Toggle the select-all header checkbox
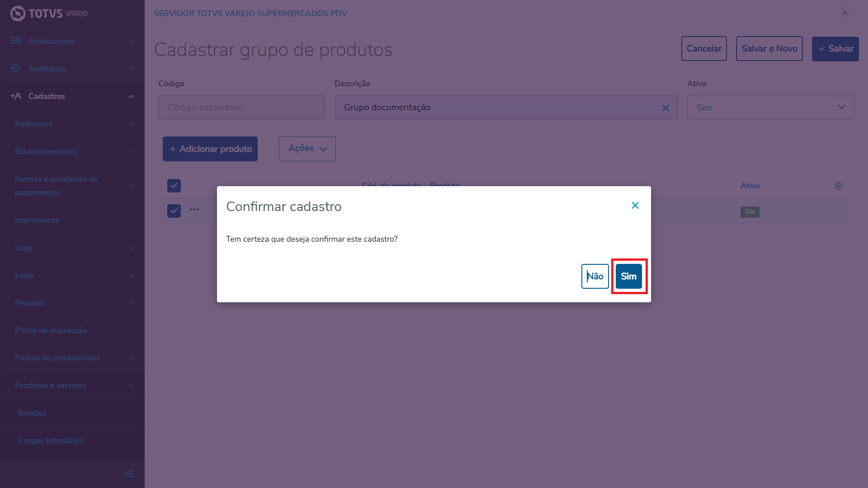 pos(174,186)
